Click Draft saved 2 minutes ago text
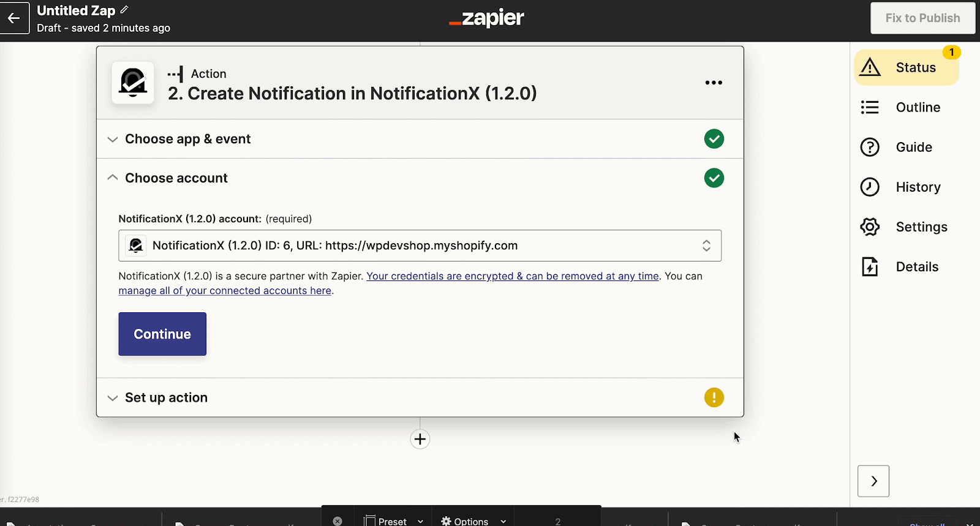This screenshot has width=980, height=526. click(104, 28)
